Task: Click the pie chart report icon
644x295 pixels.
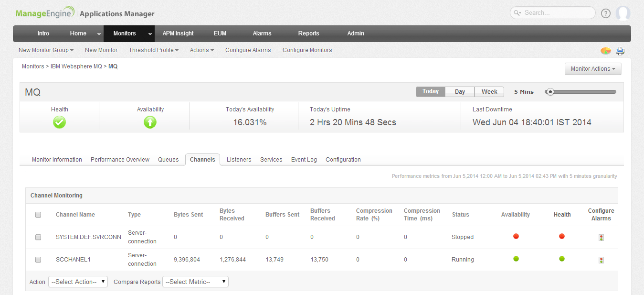Action: [x=605, y=51]
